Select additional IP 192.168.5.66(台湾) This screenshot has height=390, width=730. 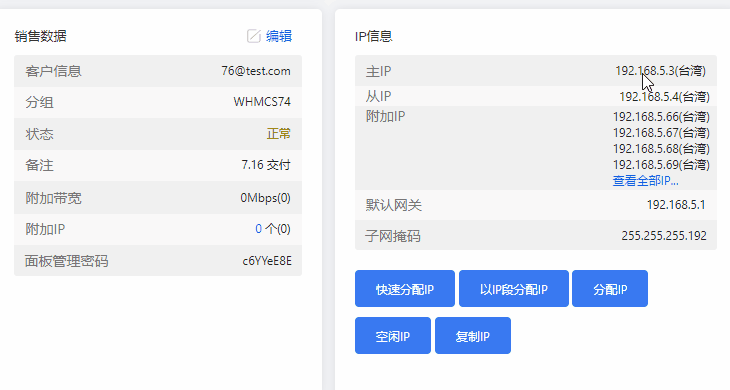[x=661, y=116]
